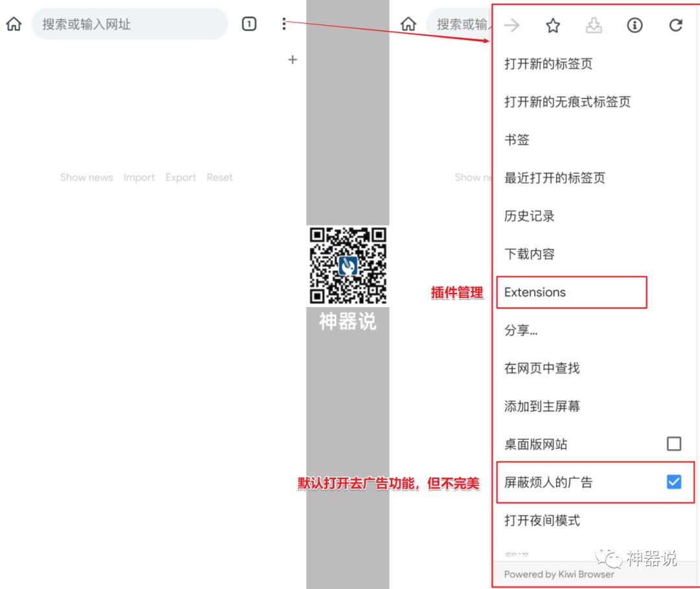Click the Export link
The width and height of the screenshot is (700, 589).
coord(181,177)
